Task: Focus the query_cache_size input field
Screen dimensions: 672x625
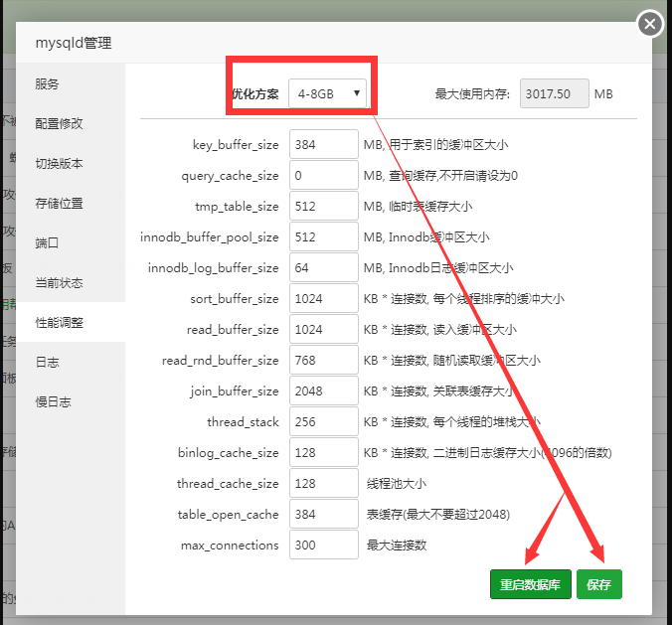Action: (323, 175)
